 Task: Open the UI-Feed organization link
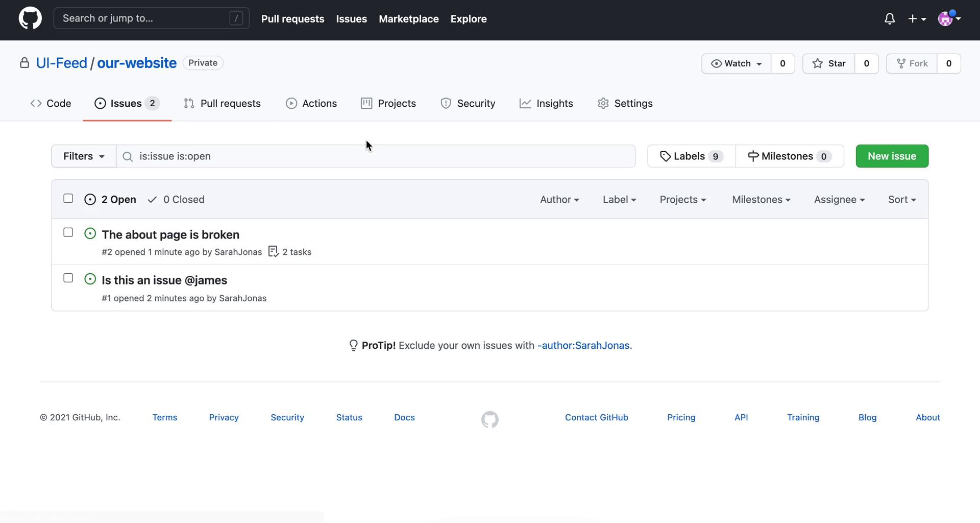(x=62, y=63)
